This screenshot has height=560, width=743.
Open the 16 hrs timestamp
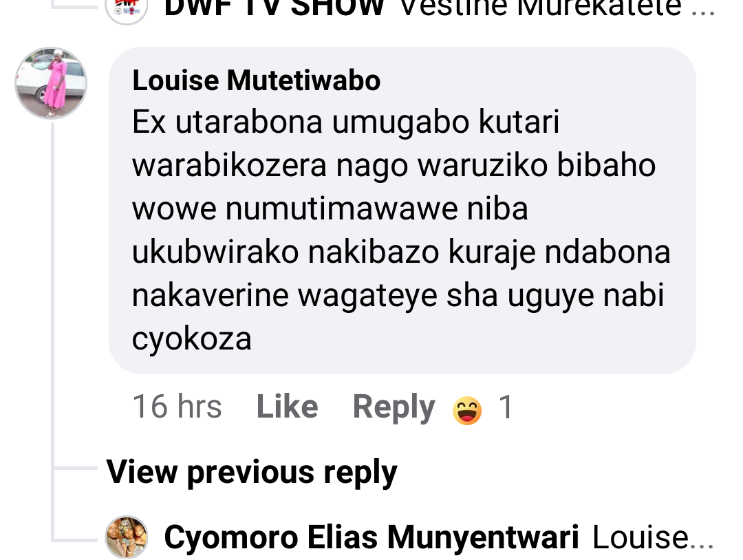coord(177,407)
